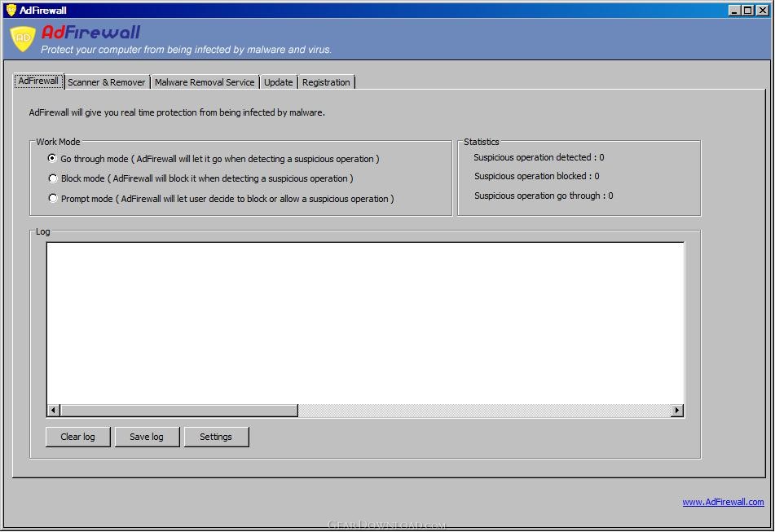Click the AdFirewall shield logo in the banner

(x=23, y=38)
